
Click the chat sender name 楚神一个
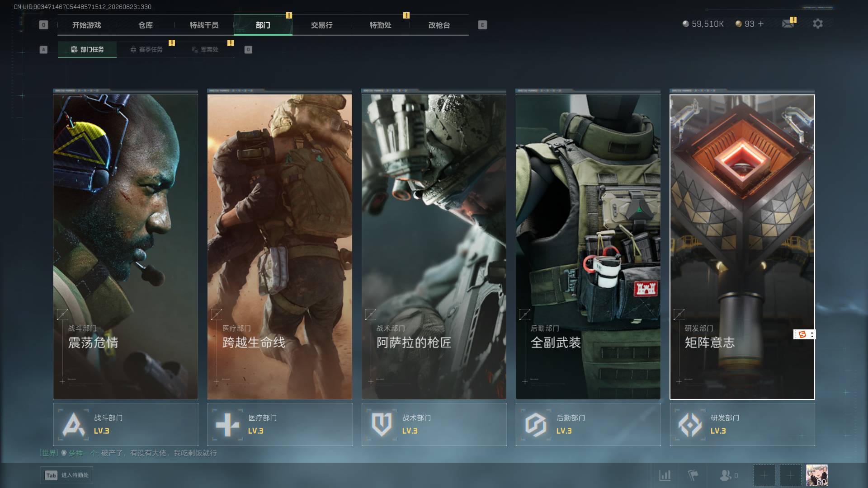coord(83,453)
